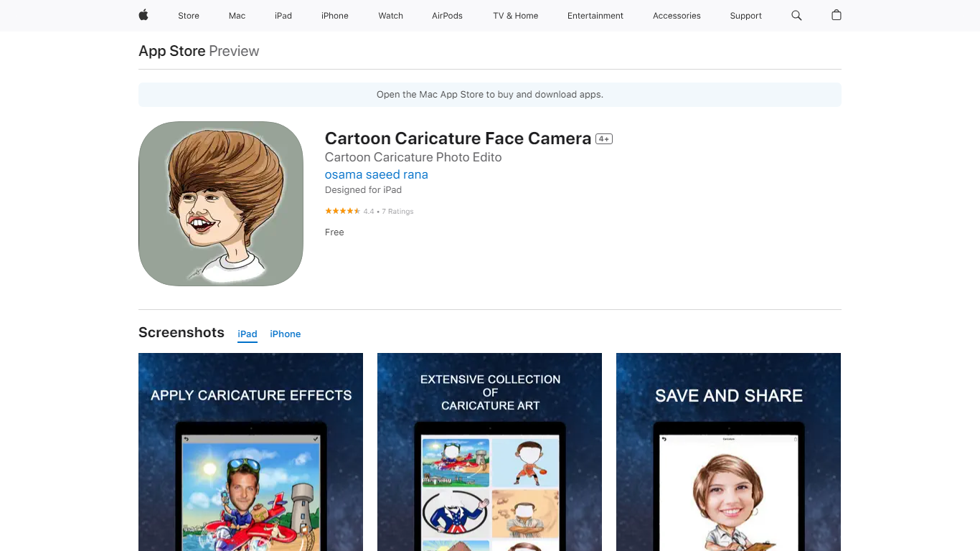Click the orange star rating
This screenshot has height=551, width=980.
coord(342,211)
